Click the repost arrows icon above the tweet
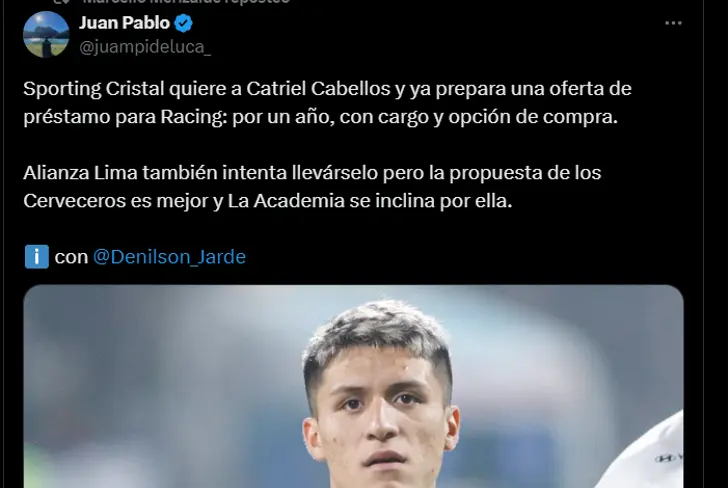This screenshot has height=488, width=728. pos(61,1)
